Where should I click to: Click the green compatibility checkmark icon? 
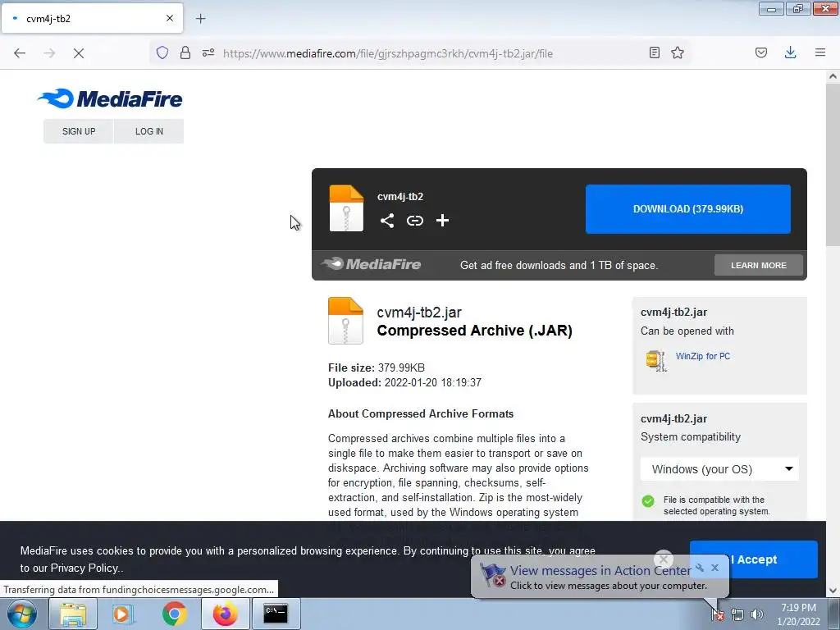coord(648,501)
